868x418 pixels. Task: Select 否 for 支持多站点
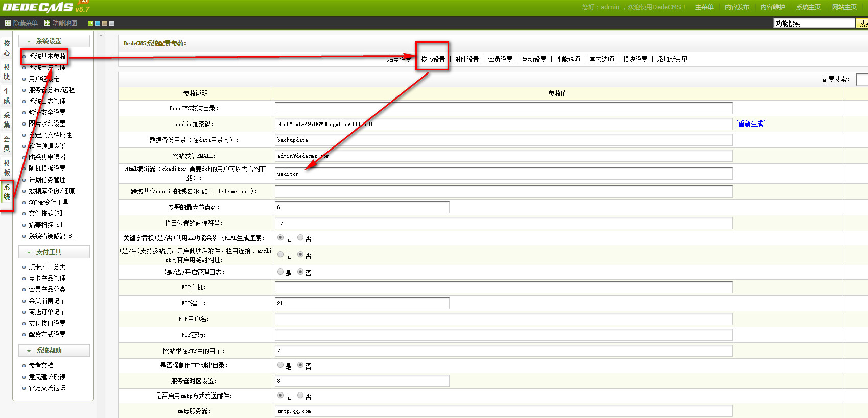coord(300,255)
